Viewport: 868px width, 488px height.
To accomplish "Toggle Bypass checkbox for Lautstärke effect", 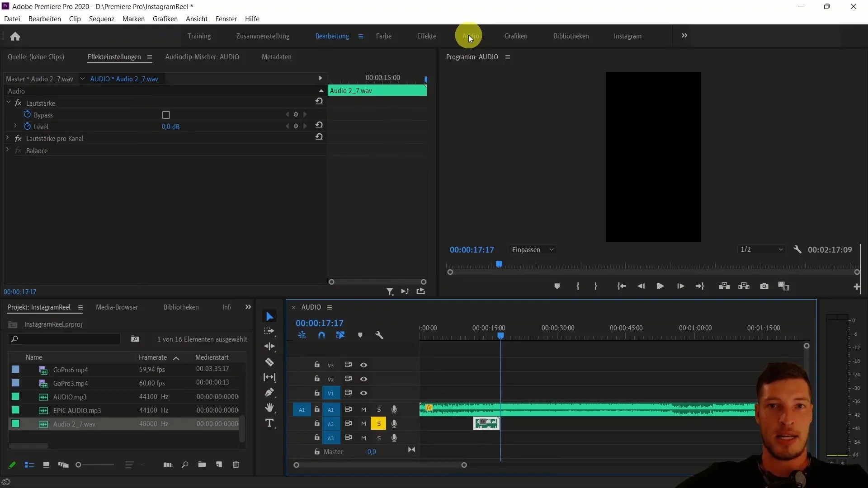I will [166, 115].
